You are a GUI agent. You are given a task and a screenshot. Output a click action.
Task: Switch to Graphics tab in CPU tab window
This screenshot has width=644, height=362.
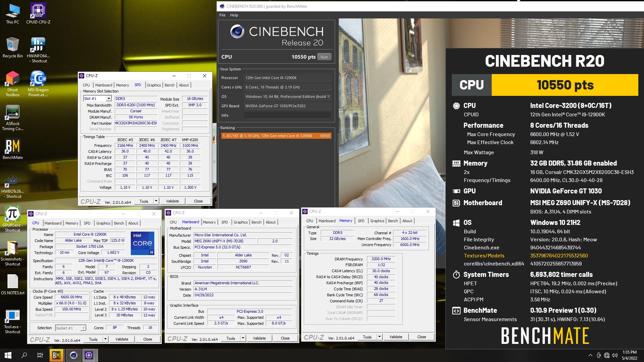(103, 223)
